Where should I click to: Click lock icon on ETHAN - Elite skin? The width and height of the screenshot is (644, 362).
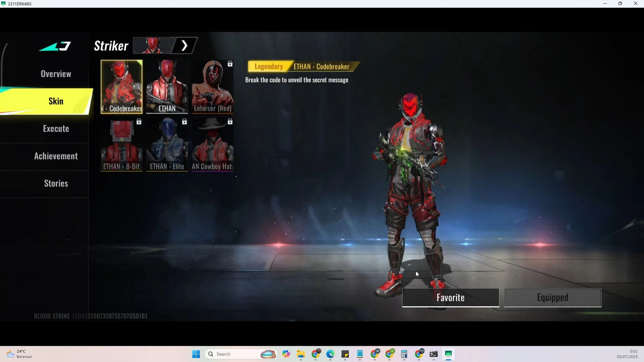[x=184, y=122]
